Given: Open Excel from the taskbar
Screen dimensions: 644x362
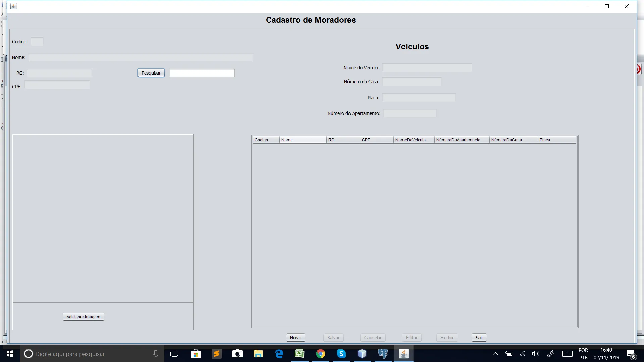Looking at the screenshot, I should [300, 354].
